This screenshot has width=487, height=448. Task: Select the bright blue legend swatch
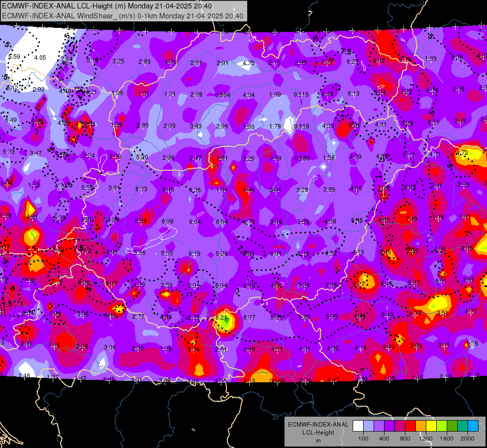[x=473, y=426]
